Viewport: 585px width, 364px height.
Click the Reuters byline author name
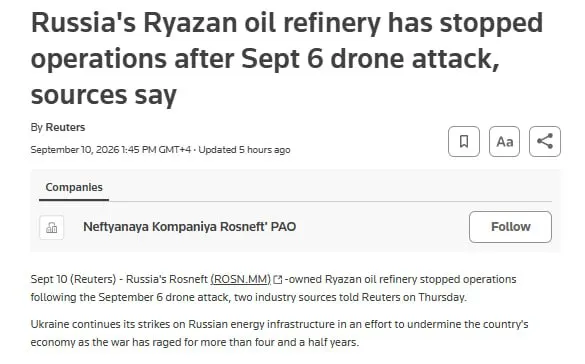pyautogui.click(x=65, y=127)
